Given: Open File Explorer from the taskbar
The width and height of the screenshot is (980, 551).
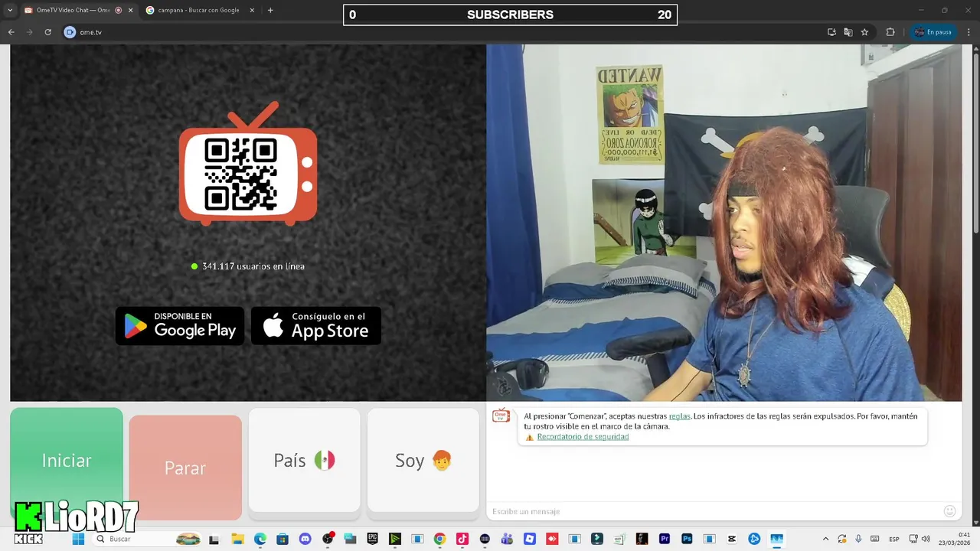Looking at the screenshot, I should (237, 539).
